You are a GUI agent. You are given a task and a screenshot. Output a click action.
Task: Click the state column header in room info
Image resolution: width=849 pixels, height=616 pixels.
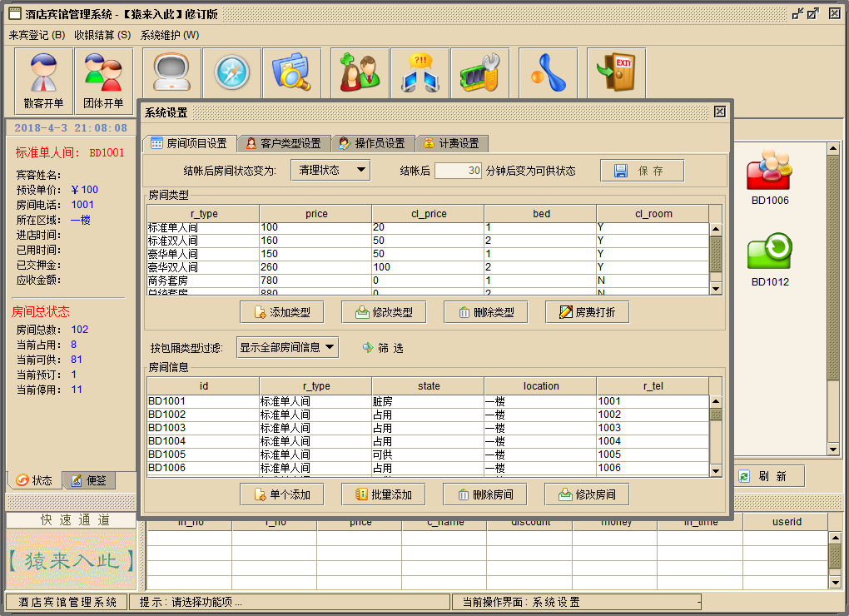tap(429, 386)
